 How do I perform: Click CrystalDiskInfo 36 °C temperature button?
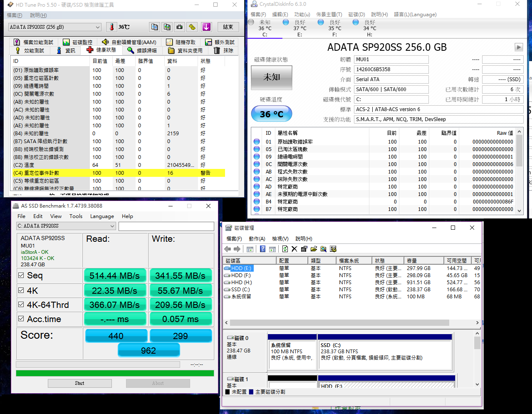(272, 114)
